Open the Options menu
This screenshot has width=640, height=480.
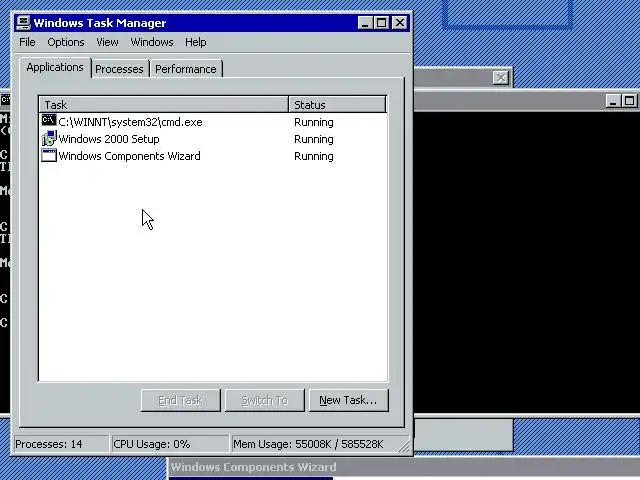click(x=66, y=42)
